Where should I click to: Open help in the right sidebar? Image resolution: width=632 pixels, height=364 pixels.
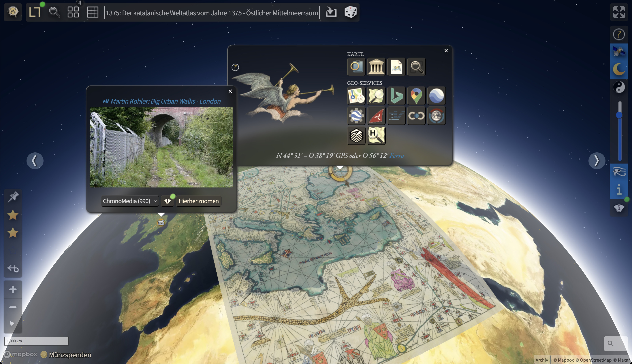(x=619, y=34)
